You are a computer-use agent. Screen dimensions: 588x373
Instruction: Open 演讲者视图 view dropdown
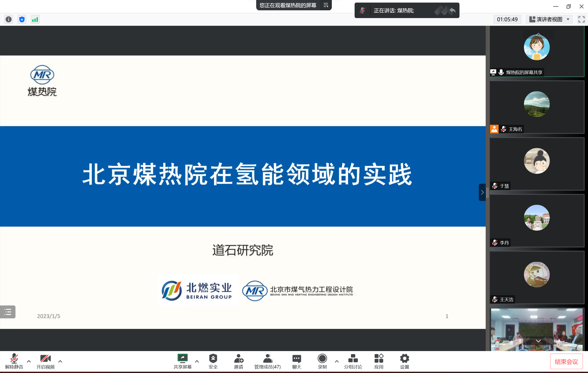(x=549, y=19)
